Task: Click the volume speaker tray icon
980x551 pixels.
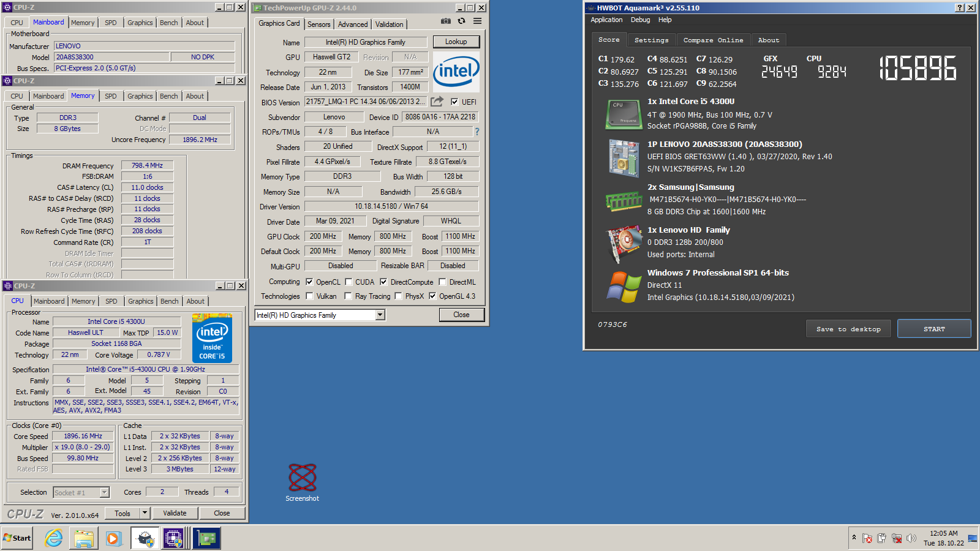Action: pyautogui.click(x=911, y=538)
